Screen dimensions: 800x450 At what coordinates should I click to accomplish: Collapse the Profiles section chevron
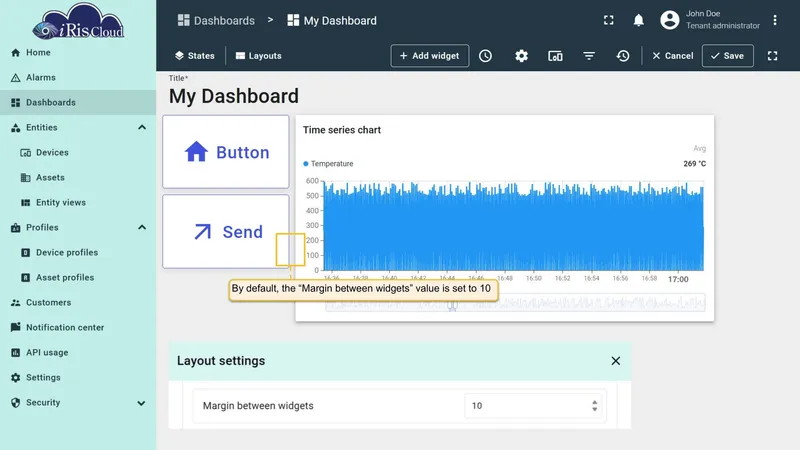(x=142, y=228)
